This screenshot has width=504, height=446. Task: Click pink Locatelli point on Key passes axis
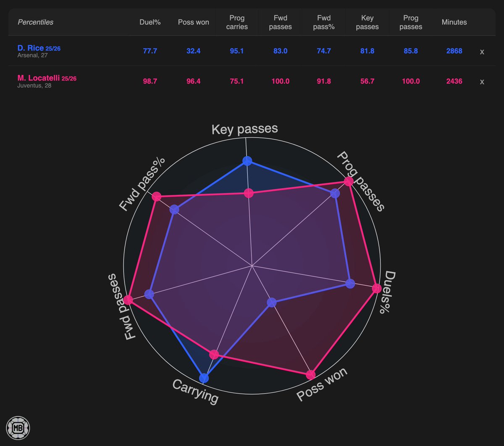(248, 193)
